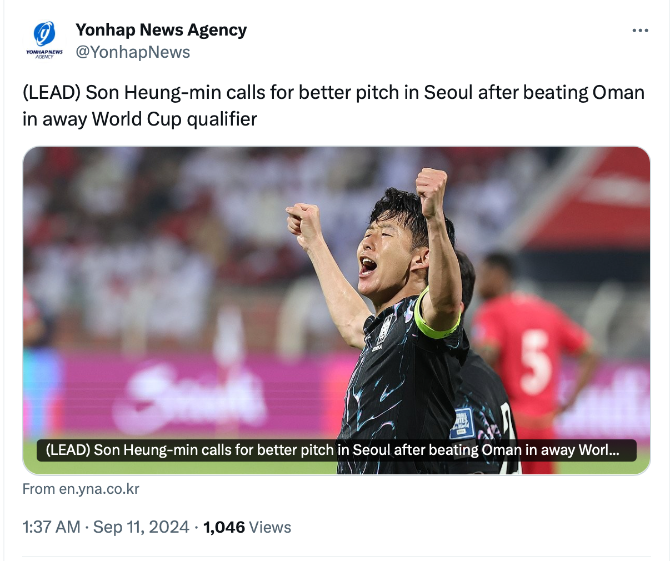Click the Yonhap News Agency profile avatar
Viewport: 670px width, 561px height.
coord(44,41)
